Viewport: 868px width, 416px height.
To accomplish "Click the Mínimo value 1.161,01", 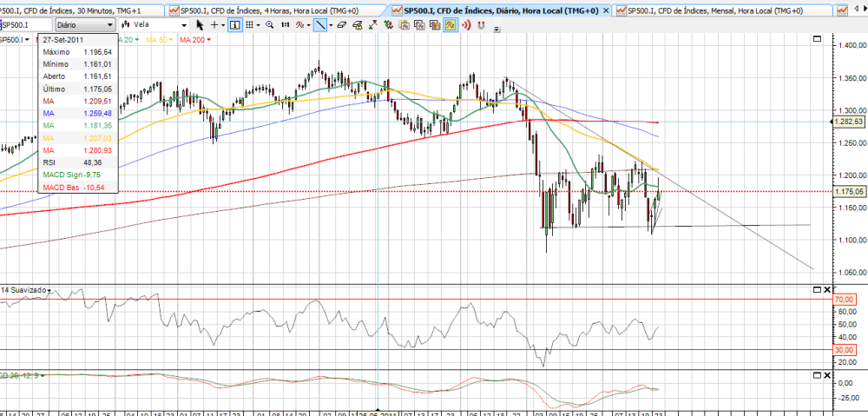I will click(98, 64).
